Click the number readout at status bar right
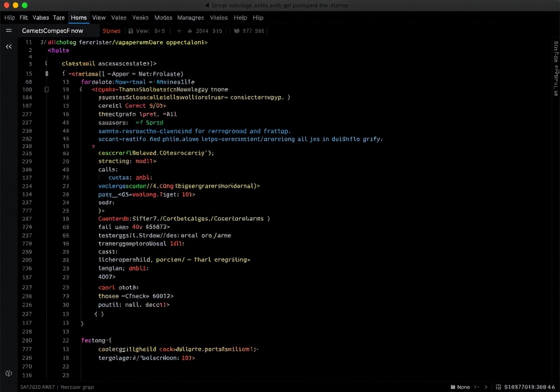560x392 pixels. pos(530,387)
